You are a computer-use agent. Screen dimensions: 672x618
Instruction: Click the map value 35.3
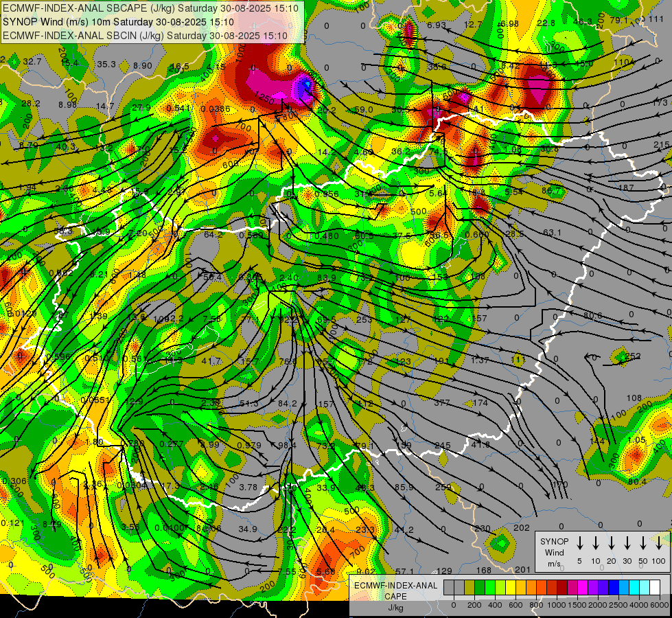(106, 64)
